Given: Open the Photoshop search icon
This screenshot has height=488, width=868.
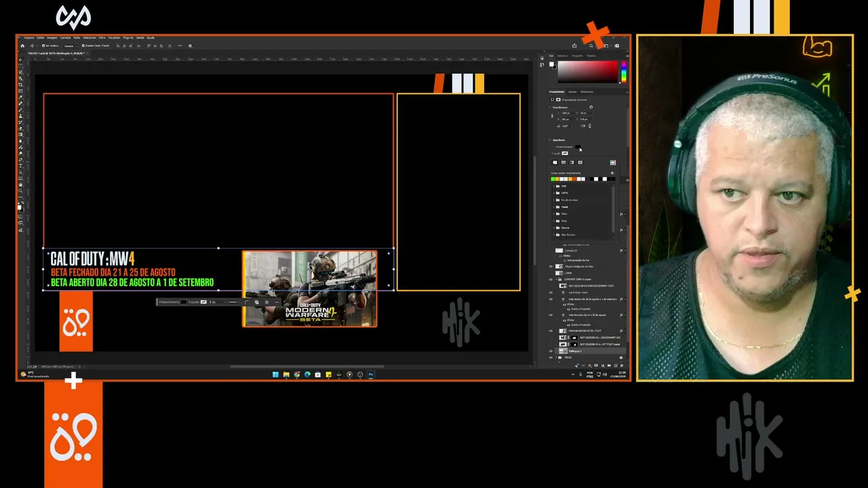Looking at the screenshot, I should (591, 45).
